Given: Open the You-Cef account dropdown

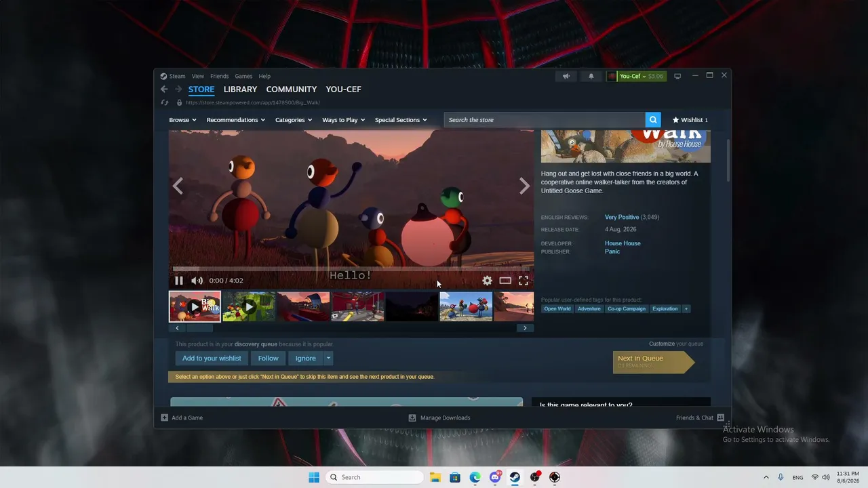Looking at the screenshot, I should 636,77.
